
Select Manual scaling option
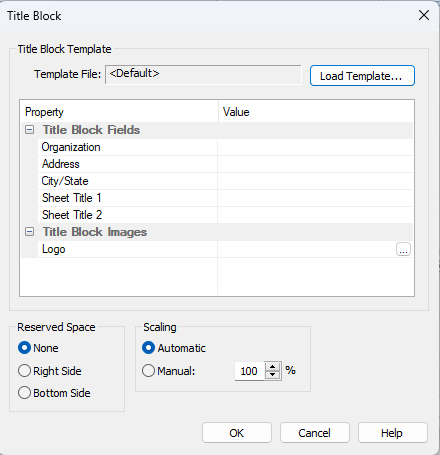pos(148,371)
